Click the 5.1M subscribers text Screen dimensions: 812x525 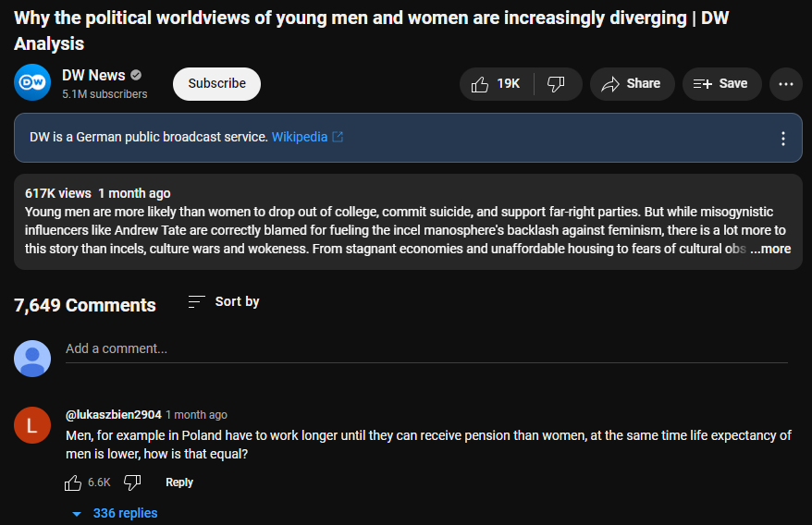pos(105,94)
